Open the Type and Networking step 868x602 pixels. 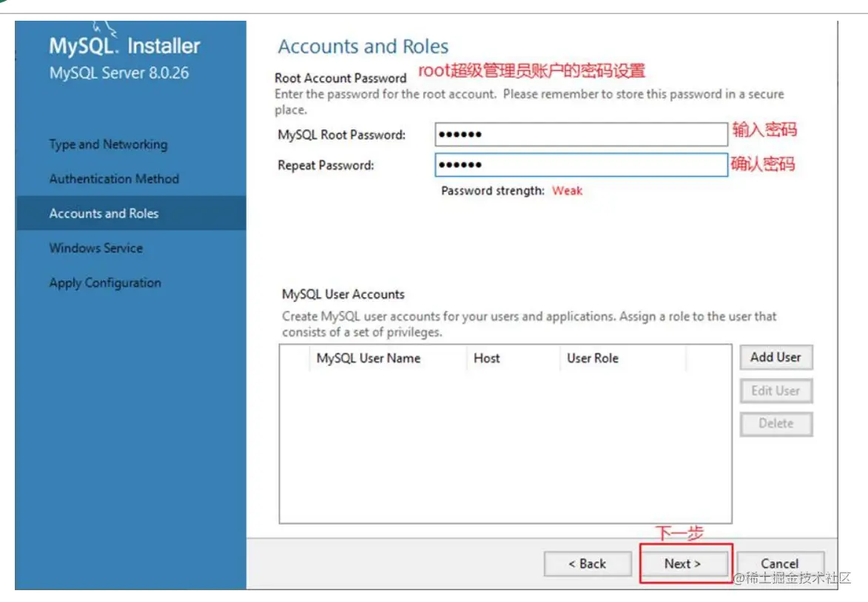109,144
